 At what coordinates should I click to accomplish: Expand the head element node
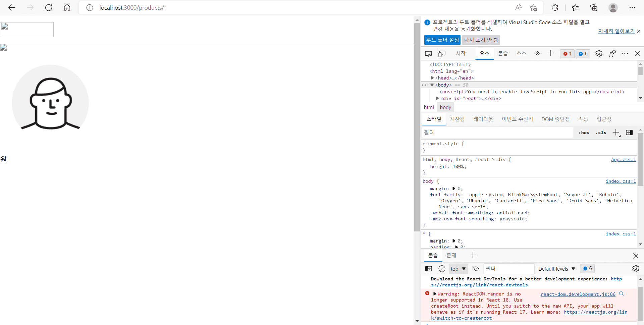(x=432, y=78)
